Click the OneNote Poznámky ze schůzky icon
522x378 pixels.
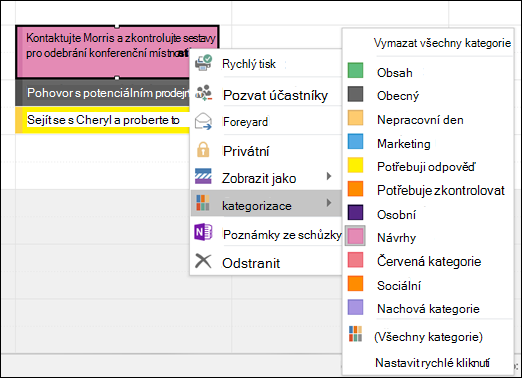click(203, 232)
